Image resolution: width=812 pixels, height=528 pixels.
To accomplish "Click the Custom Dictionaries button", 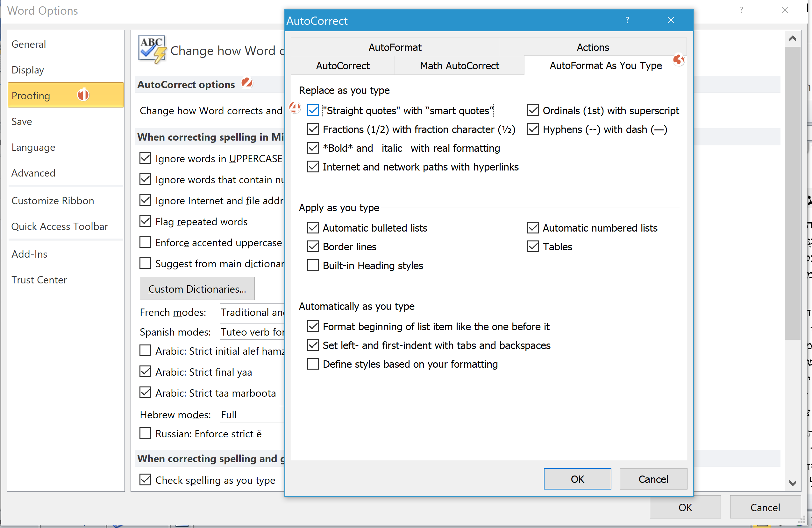I will [x=197, y=289].
